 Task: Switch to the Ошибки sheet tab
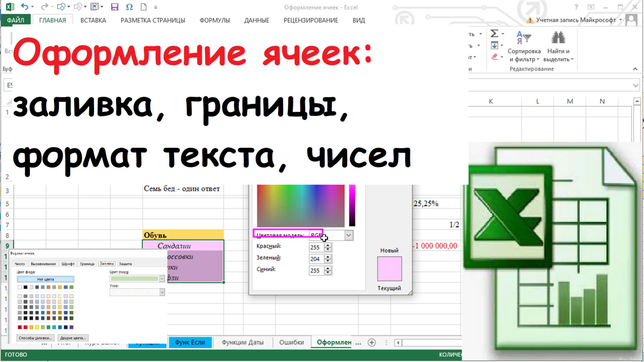click(291, 342)
